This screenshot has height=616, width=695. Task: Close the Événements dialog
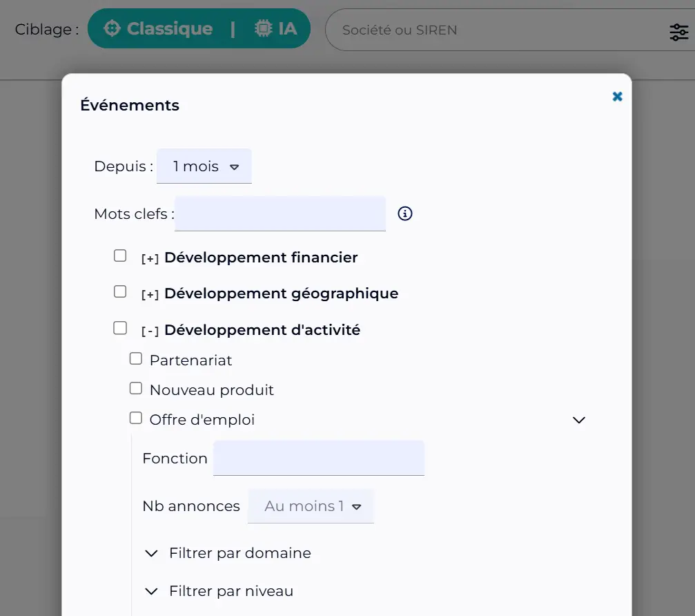[617, 96]
